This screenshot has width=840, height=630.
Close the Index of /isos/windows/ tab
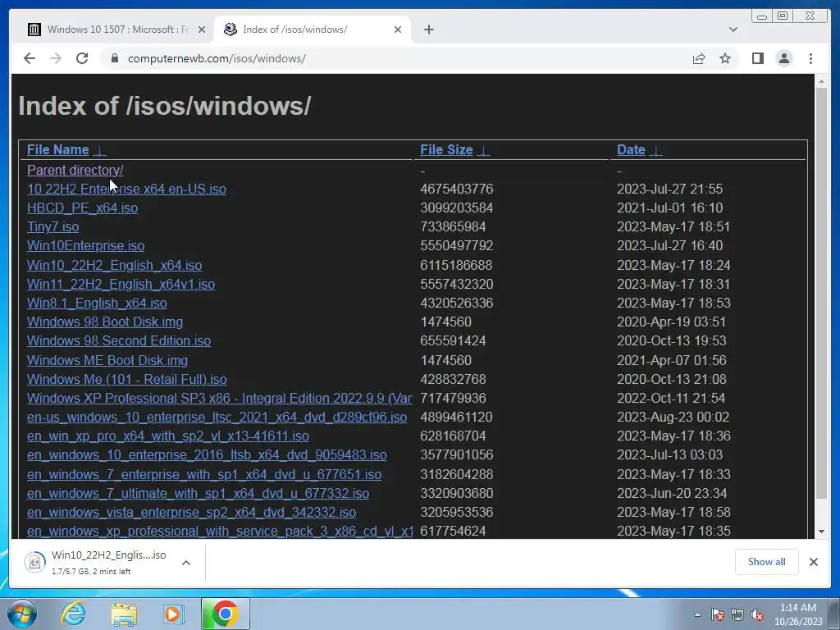pyautogui.click(x=398, y=30)
